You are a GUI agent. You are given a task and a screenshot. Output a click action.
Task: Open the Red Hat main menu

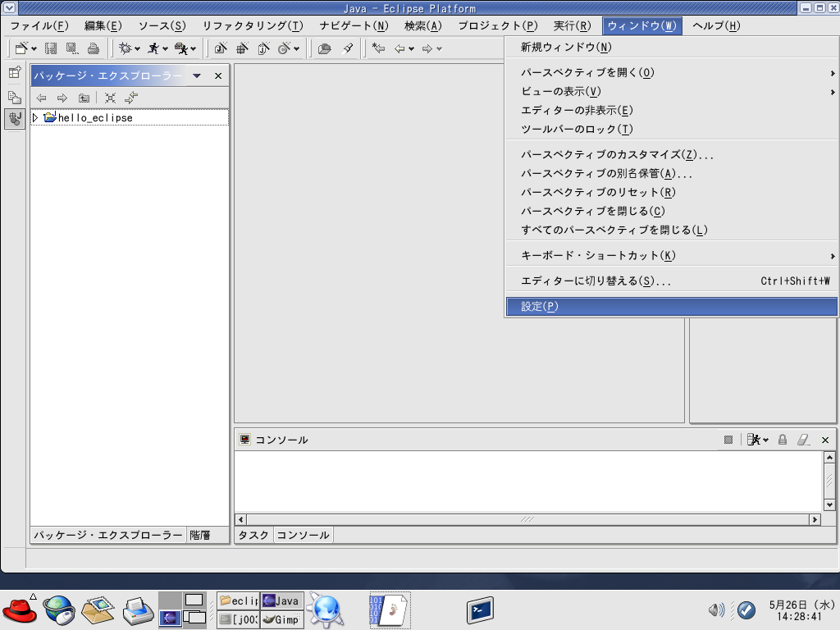20,609
